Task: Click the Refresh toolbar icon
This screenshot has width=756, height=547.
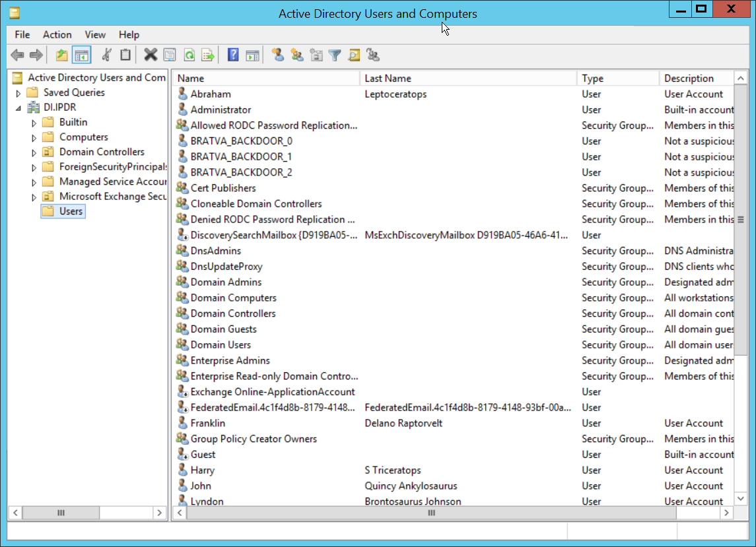Action: (x=189, y=55)
